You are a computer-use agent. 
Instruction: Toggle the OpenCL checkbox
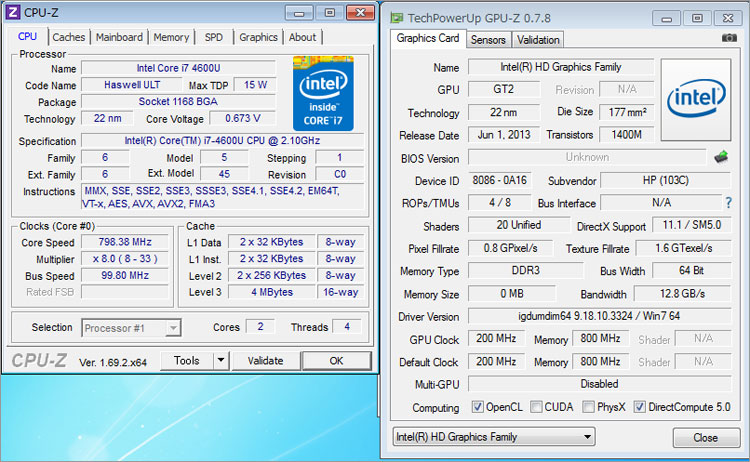click(477, 407)
